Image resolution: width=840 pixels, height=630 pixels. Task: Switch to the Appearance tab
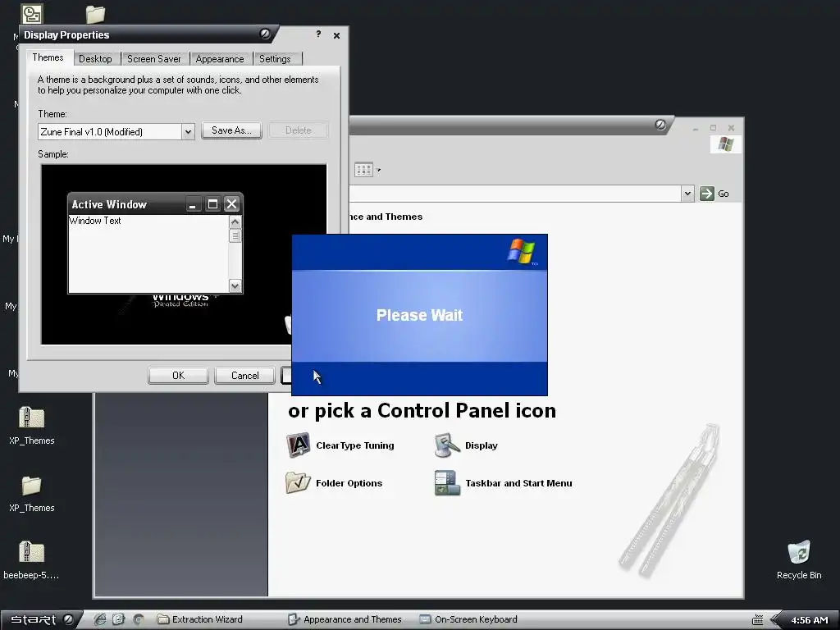coord(220,59)
